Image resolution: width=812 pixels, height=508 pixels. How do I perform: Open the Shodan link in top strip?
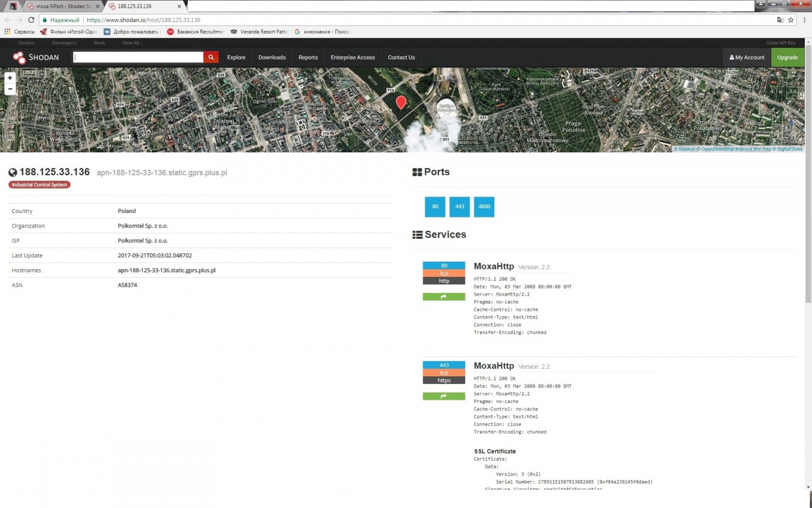[x=26, y=43]
